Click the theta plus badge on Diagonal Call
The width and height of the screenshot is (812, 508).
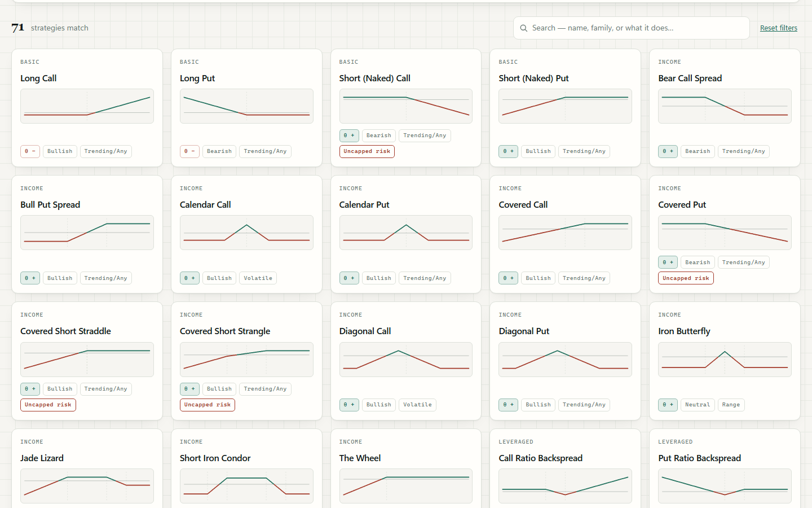coord(349,405)
